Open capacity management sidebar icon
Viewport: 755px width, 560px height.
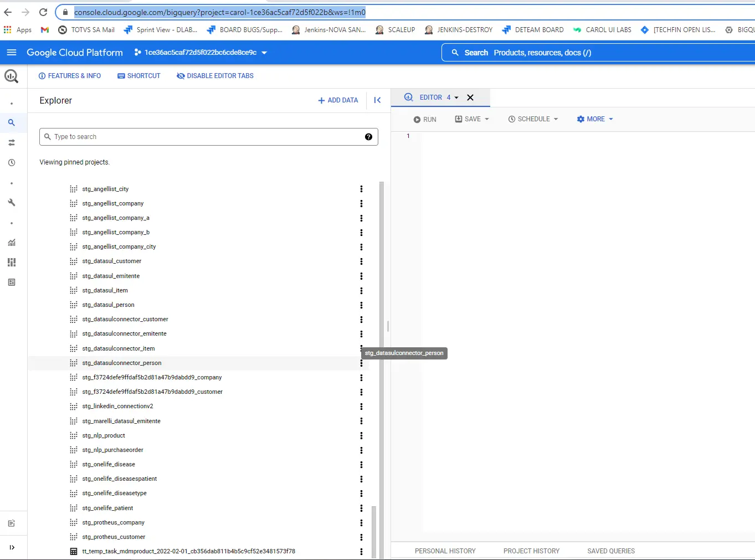click(12, 263)
